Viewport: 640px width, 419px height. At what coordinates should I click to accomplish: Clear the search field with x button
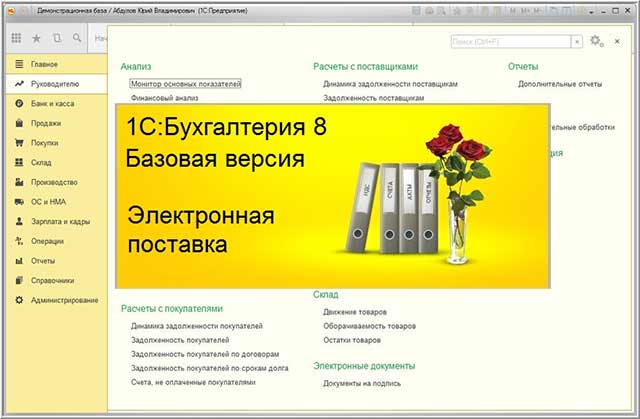click(x=577, y=42)
